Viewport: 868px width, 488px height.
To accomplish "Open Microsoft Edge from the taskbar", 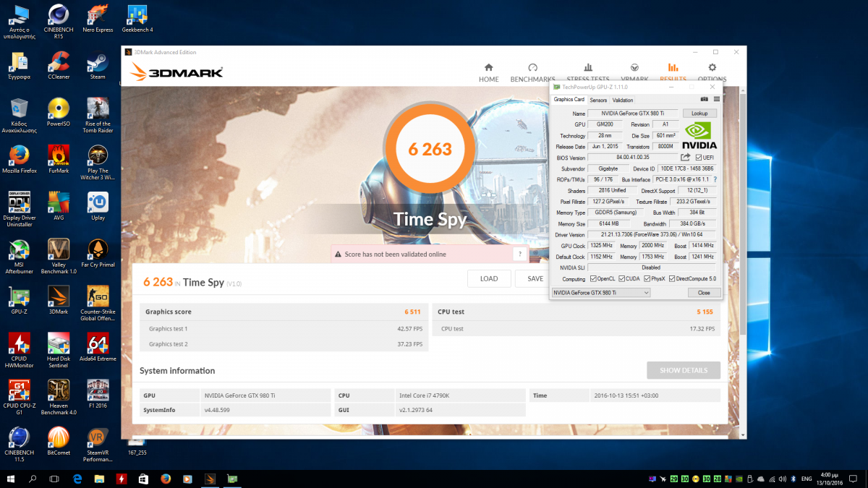I will (x=78, y=479).
